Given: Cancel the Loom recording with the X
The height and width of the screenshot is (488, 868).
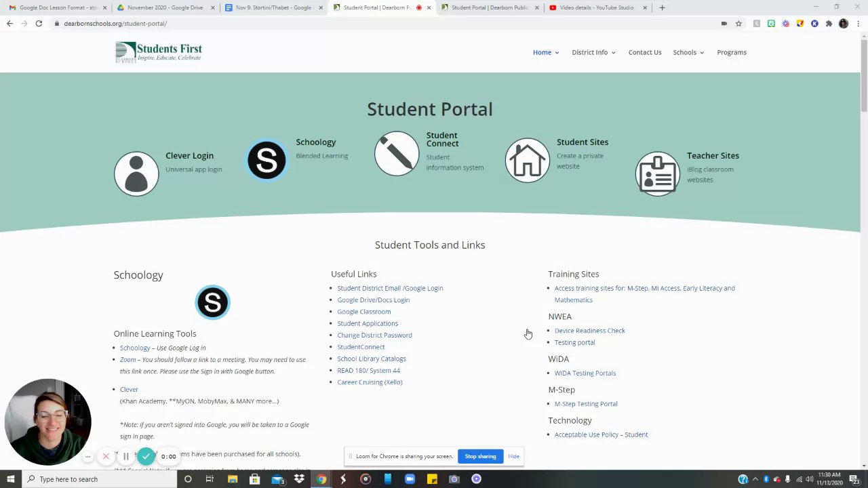Looking at the screenshot, I should (106, 456).
